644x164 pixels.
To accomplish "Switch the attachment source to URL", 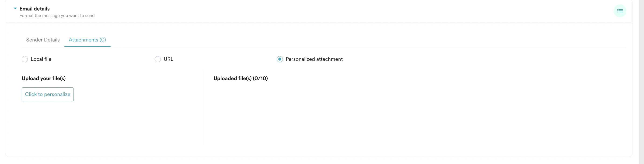I will [158, 59].
